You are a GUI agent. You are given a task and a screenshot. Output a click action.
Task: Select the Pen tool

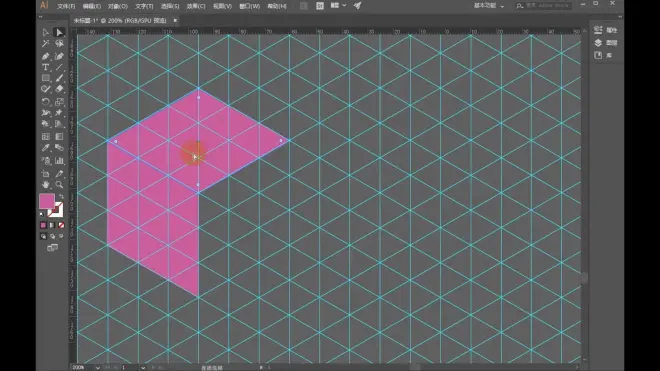point(46,56)
